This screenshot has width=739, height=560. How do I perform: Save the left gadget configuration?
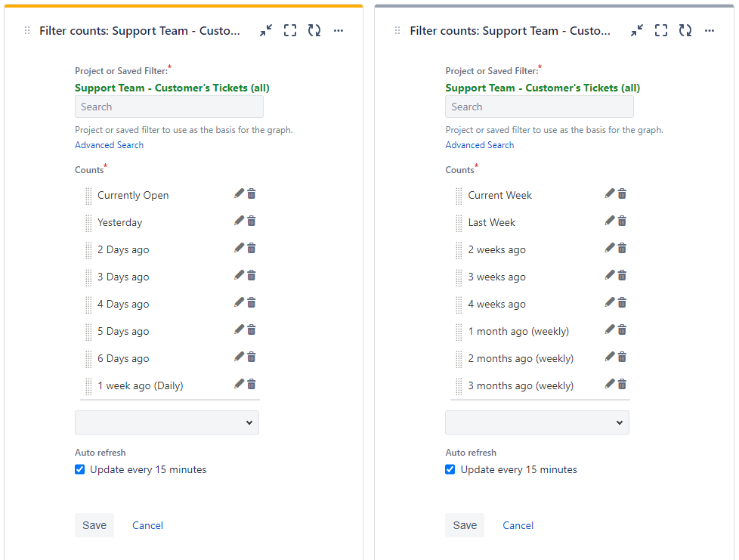point(94,525)
